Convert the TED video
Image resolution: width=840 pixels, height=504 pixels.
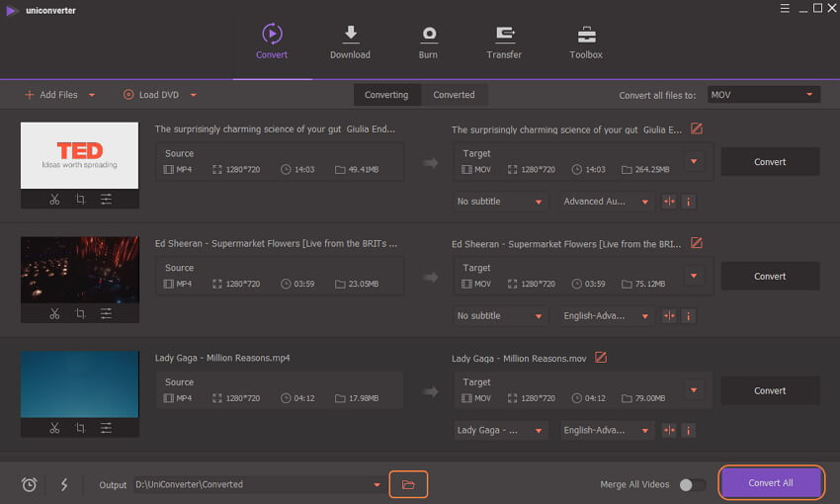tap(770, 162)
